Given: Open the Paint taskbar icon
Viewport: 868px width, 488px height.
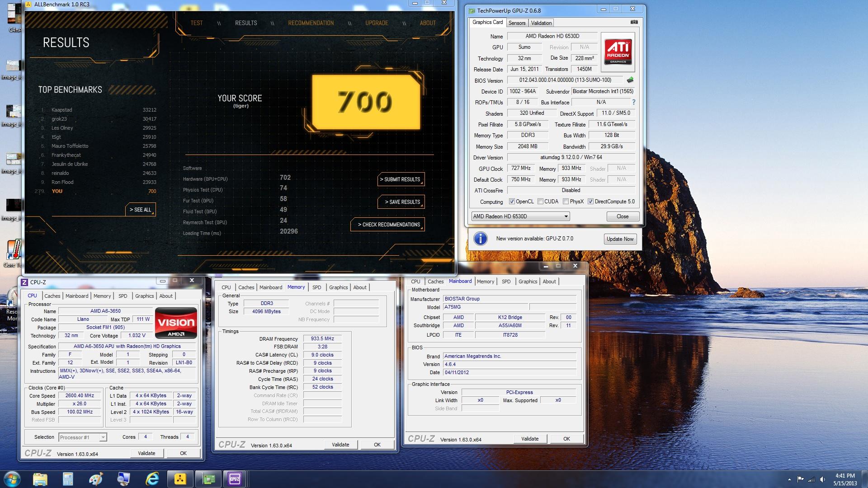Looking at the screenshot, I should pyautogui.click(x=95, y=479).
